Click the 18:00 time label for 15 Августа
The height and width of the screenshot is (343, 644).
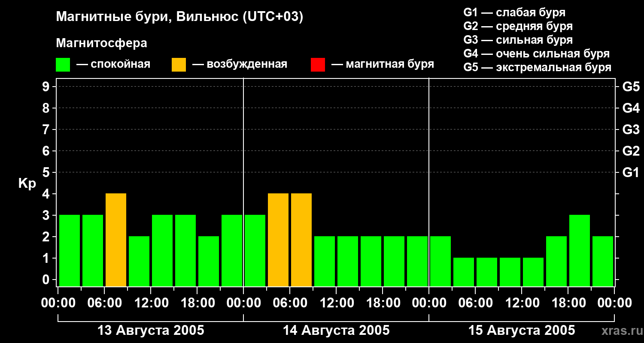pos(568,303)
